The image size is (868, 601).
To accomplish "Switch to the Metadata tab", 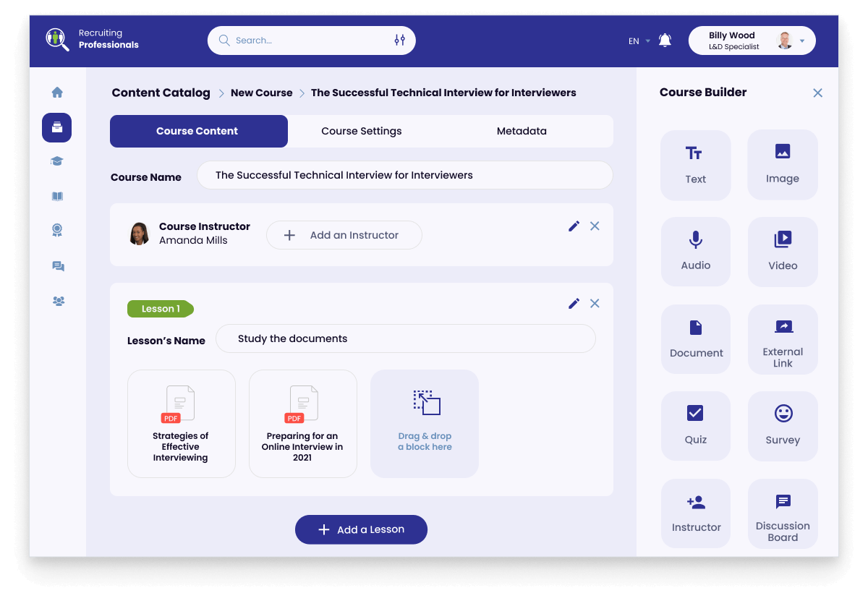I will point(522,132).
